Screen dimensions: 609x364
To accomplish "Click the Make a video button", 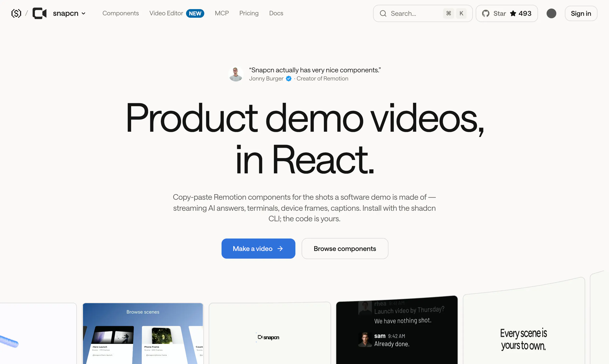I will (258, 249).
